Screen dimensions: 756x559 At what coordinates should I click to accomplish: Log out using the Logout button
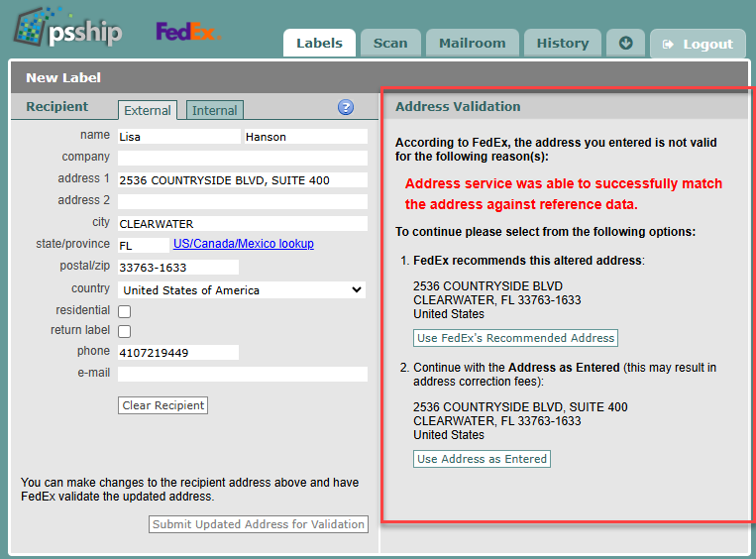coord(698,44)
